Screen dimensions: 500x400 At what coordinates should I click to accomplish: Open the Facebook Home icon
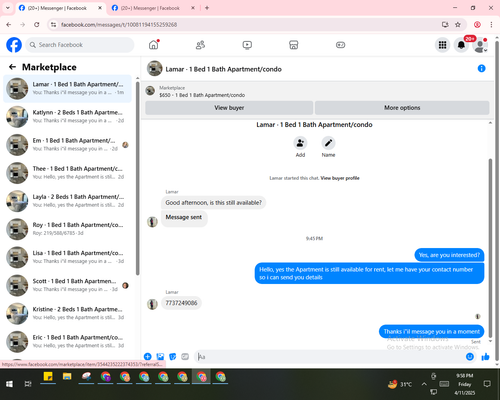click(153, 45)
